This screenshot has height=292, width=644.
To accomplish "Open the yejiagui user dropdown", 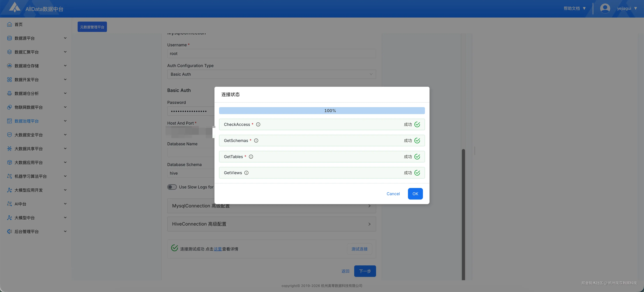I will tap(627, 8).
